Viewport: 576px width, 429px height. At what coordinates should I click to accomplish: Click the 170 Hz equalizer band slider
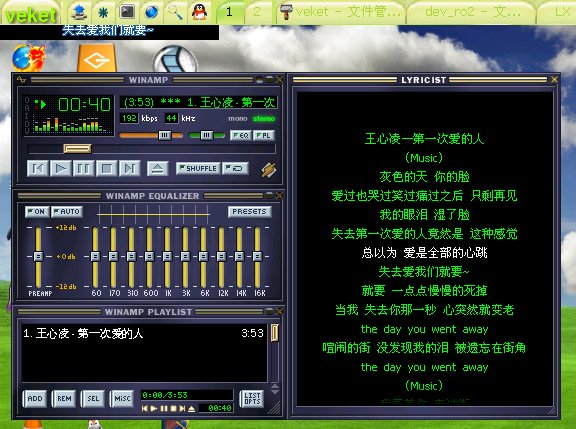coord(113,256)
